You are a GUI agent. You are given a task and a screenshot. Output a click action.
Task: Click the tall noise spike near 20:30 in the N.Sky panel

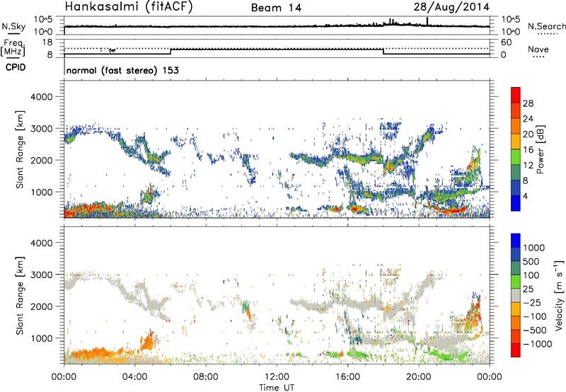tap(427, 21)
